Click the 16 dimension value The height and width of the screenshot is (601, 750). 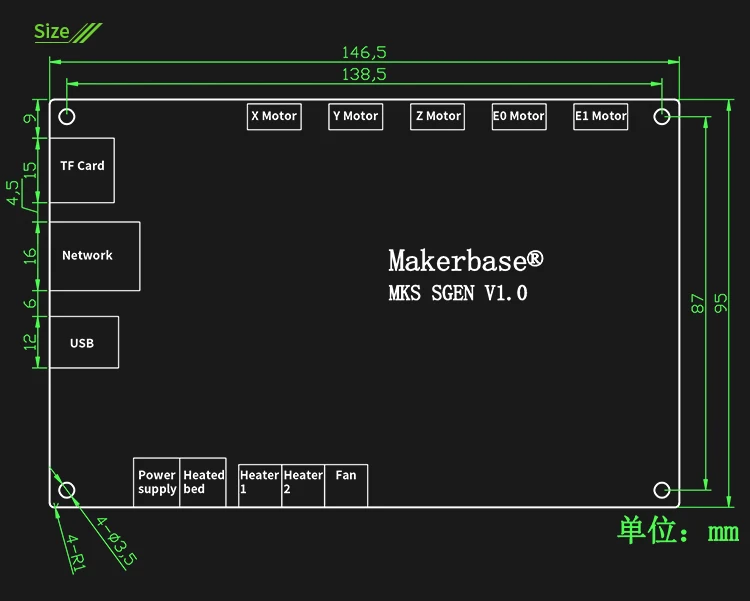(30, 256)
